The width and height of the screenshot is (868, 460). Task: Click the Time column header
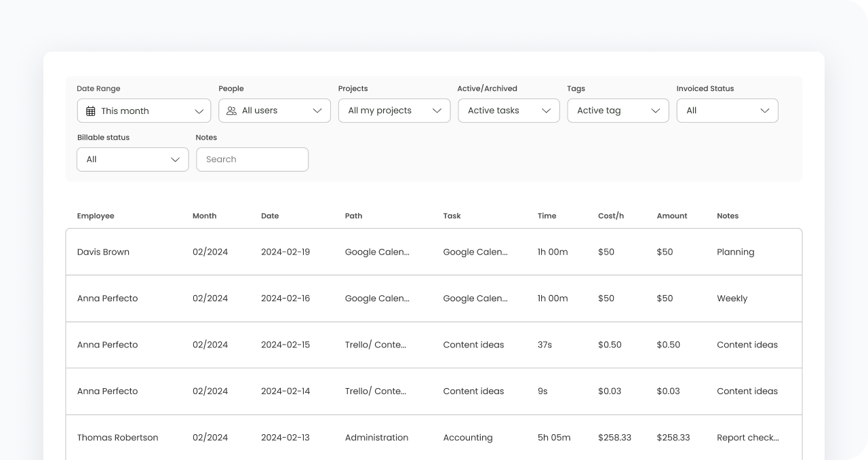tap(547, 216)
